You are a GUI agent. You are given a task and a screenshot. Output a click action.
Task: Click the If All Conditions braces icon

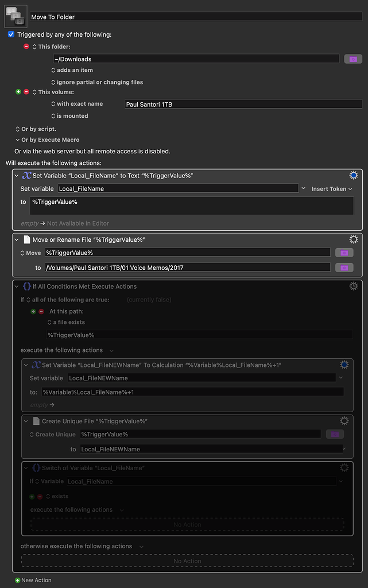click(27, 286)
